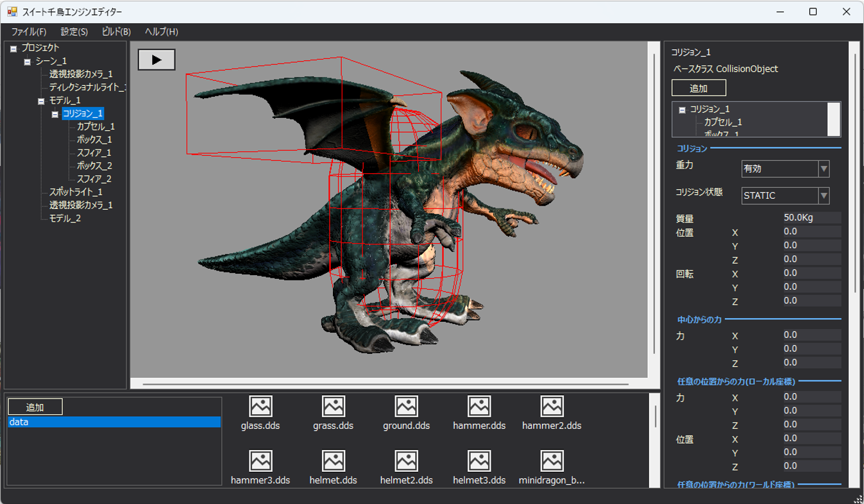The height and width of the screenshot is (504, 864).
Task: Click the 質量 50.0Kg field
Action: 812,218
